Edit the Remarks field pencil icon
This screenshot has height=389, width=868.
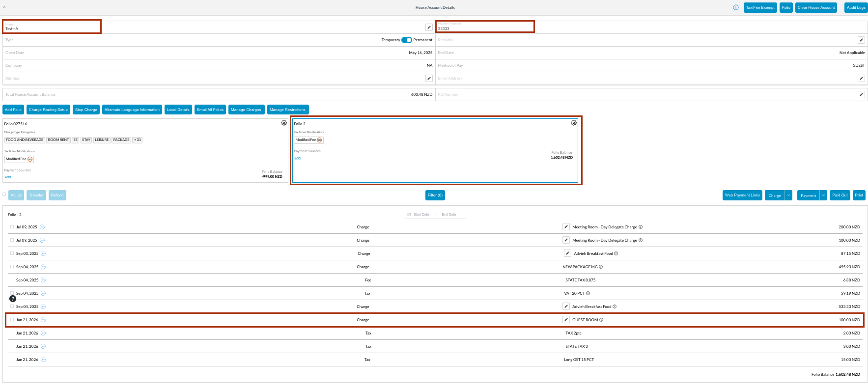pos(861,40)
